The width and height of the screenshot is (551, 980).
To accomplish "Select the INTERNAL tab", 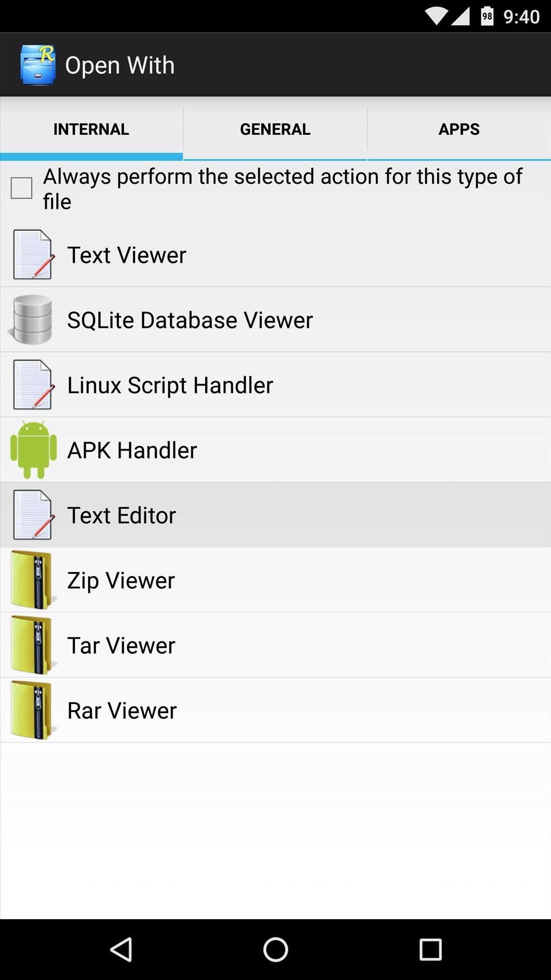I will (x=91, y=129).
